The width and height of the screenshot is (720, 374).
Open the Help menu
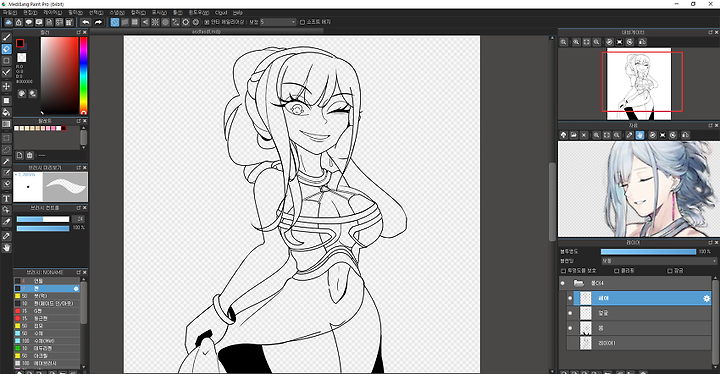(x=237, y=13)
